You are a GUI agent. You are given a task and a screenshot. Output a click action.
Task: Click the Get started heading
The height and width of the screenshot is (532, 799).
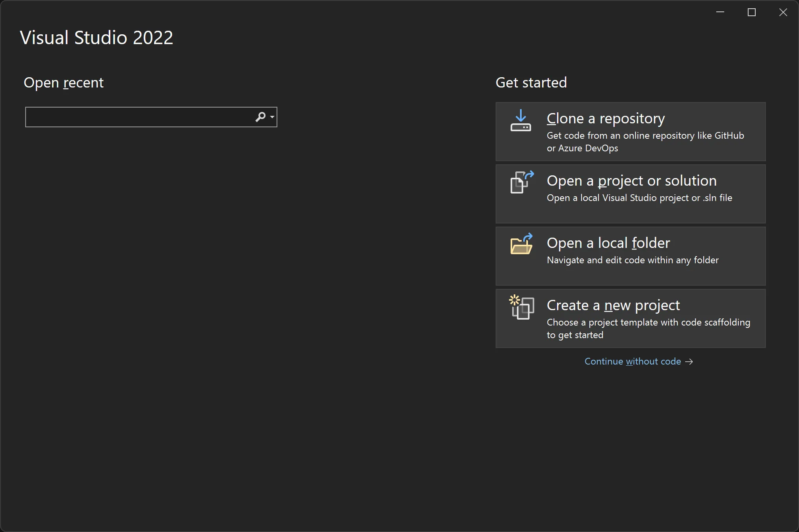[x=531, y=82]
